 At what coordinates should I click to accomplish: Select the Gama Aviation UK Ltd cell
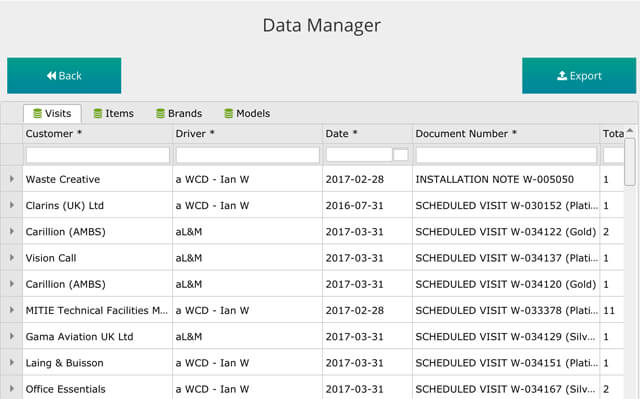click(x=98, y=337)
